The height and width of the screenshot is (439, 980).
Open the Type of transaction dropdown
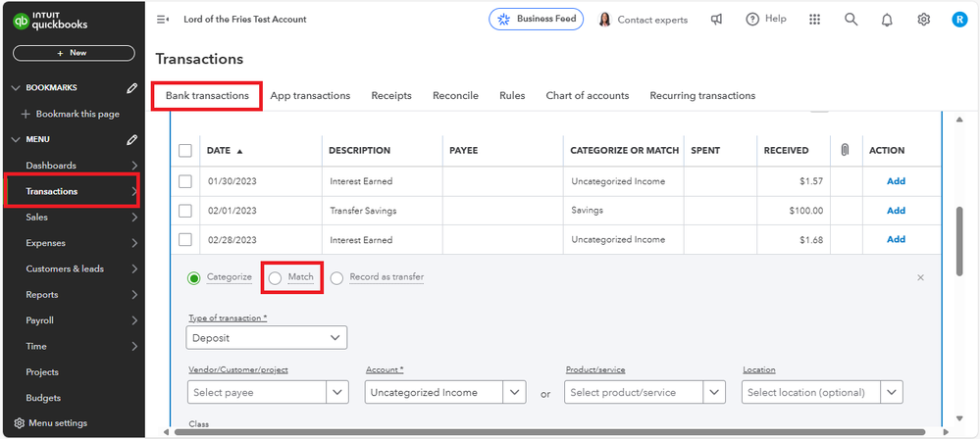266,338
